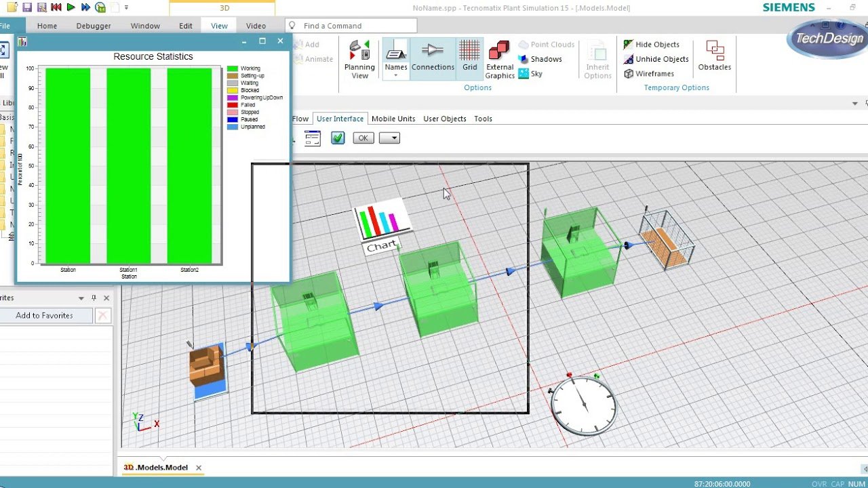This screenshot has height=488, width=868.
Task: Click the Obstacles icon in Temporary Options
Action: [x=715, y=56]
